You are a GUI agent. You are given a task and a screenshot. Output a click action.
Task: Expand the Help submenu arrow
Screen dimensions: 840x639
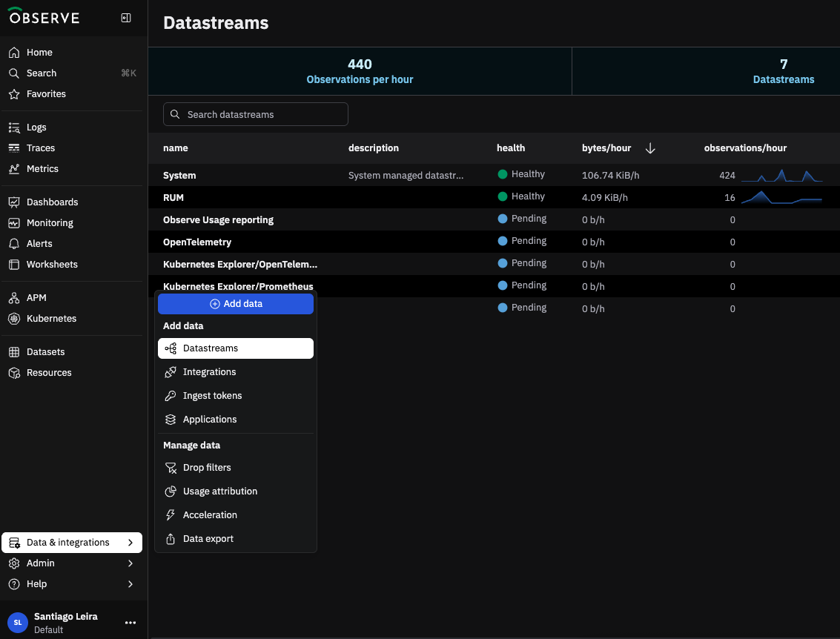tap(130, 584)
